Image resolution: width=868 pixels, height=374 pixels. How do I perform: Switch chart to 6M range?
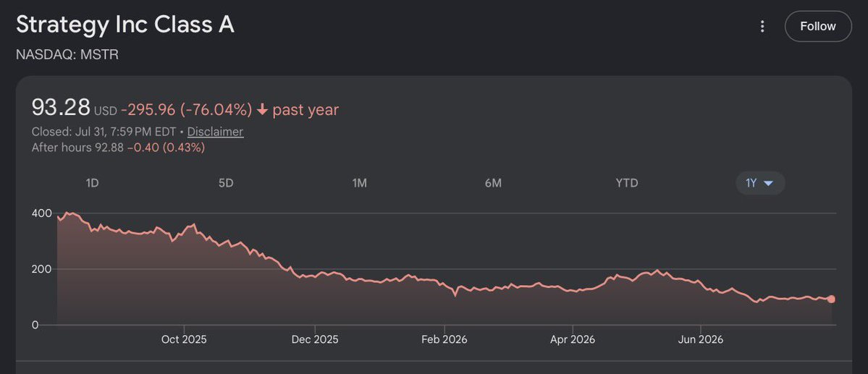coord(493,183)
